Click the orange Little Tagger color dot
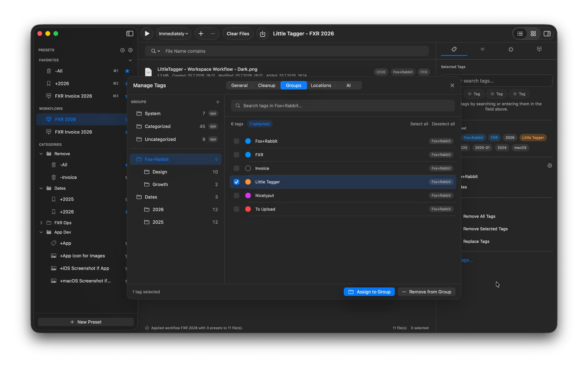The width and height of the screenshot is (588, 370). [x=248, y=182]
